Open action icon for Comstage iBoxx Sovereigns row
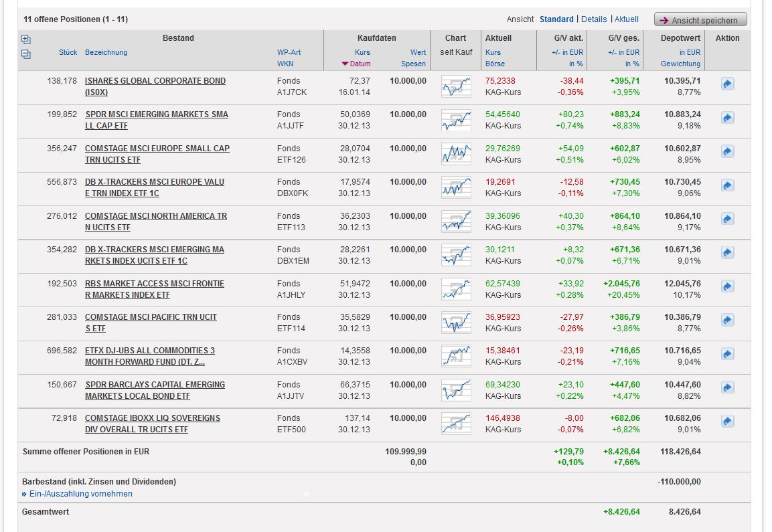 tap(727, 422)
